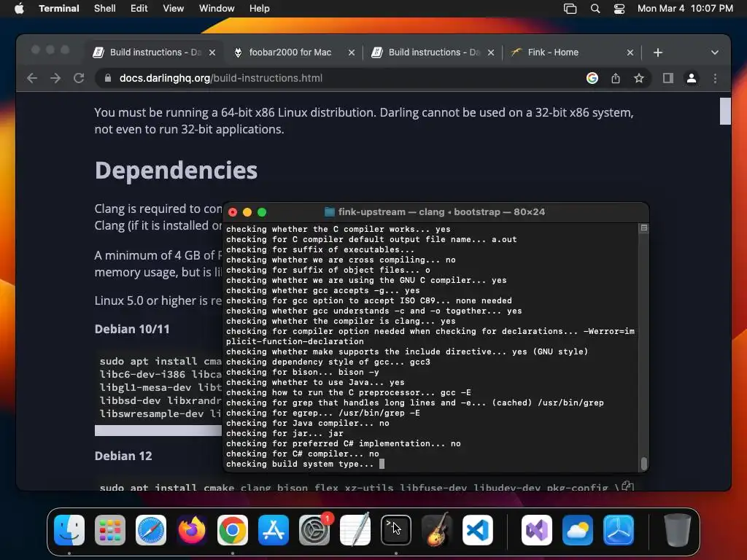This screenshot has height=560, width=747.
Task: Close the second Build instructions tab
Action: click(x=491, y=52)
